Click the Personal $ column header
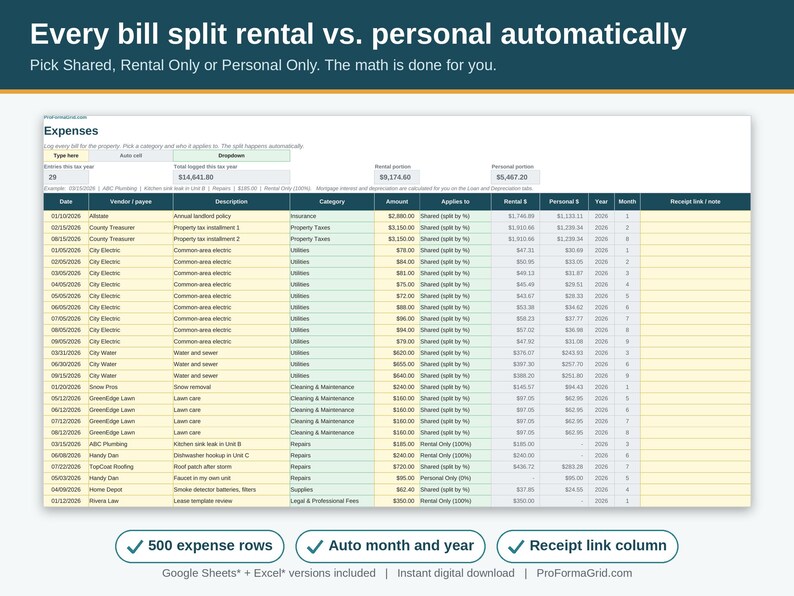Viewport: 794px width, 596px height. tap(564, 202)
